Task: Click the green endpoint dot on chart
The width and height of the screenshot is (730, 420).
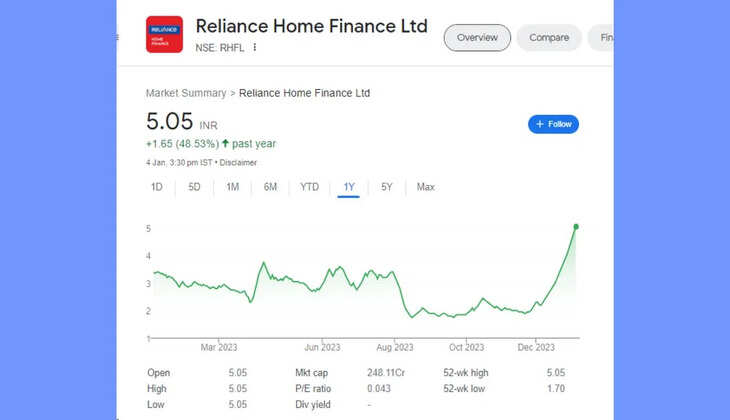Action: click(x=576, y=227)
